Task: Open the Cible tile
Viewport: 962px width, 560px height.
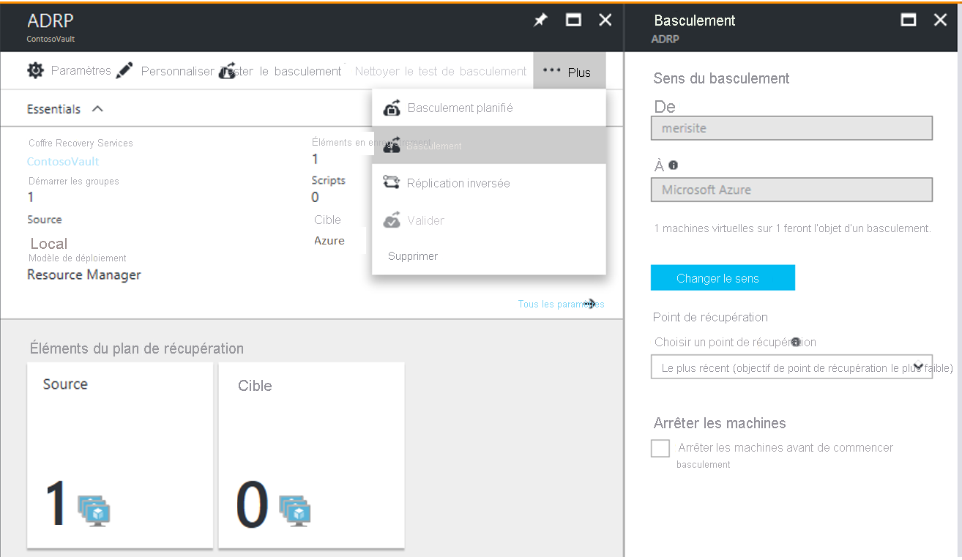Action: [311, 455]
